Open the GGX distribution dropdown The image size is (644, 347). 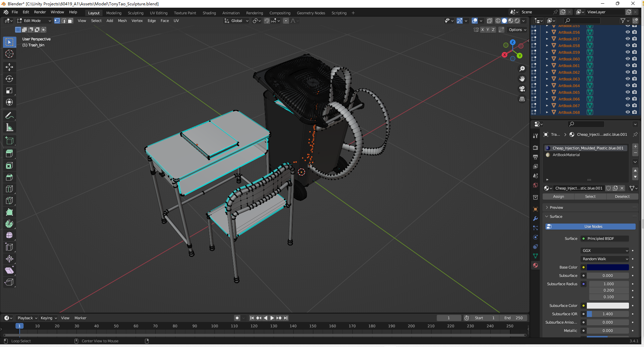click(x=605, y=251)
